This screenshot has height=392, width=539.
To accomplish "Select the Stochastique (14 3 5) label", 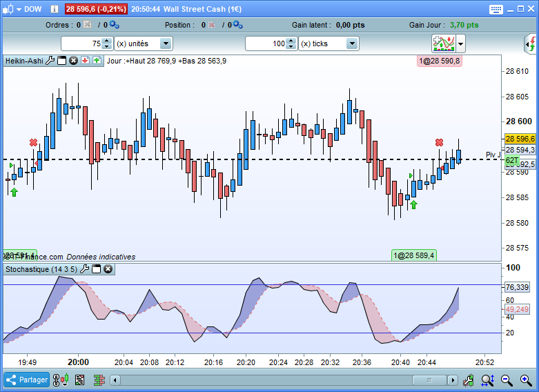I will pos(41,269).
